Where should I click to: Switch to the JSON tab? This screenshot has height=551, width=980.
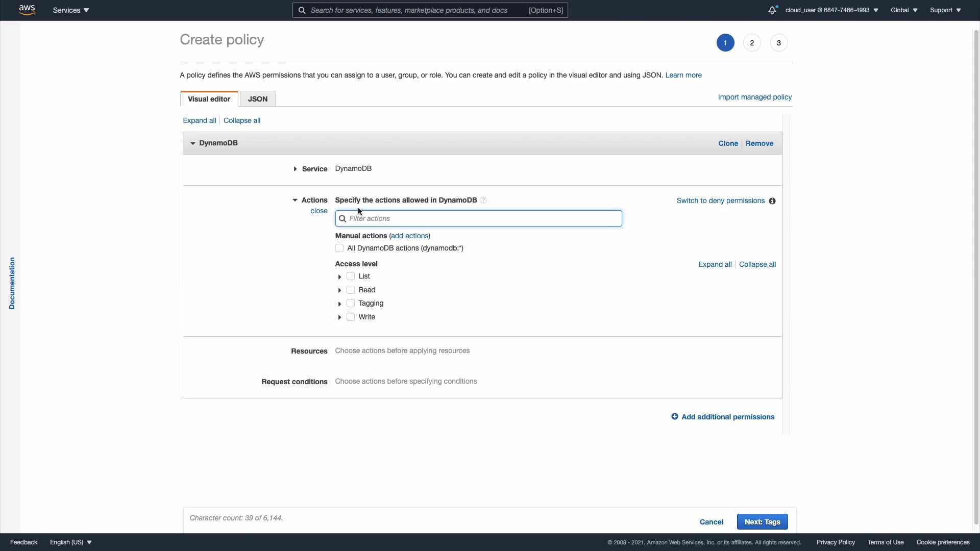point(257,99)
